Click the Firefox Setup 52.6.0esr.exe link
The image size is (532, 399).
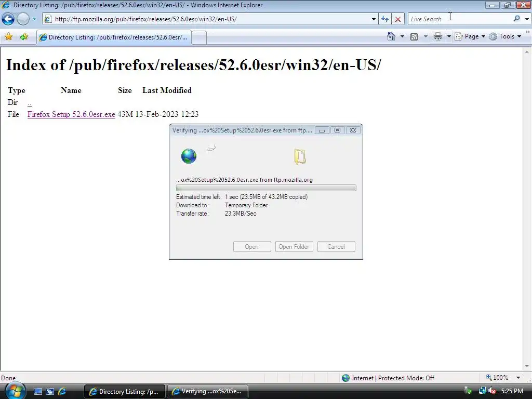71,114
